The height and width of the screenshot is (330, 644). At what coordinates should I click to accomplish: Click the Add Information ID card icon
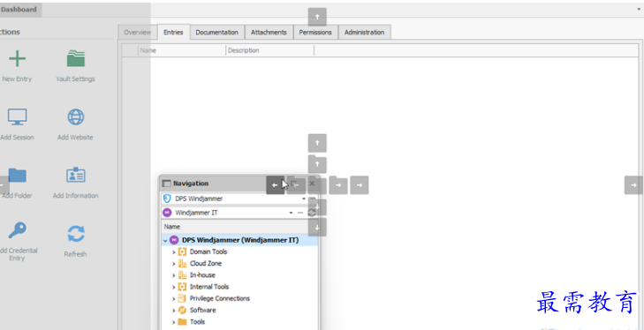[76, 176]
